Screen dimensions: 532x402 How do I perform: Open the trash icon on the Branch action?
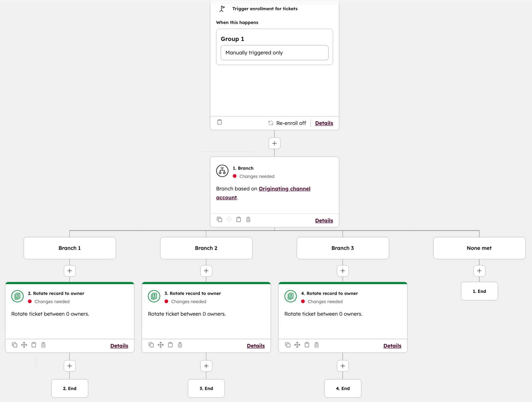click(248, 219)
